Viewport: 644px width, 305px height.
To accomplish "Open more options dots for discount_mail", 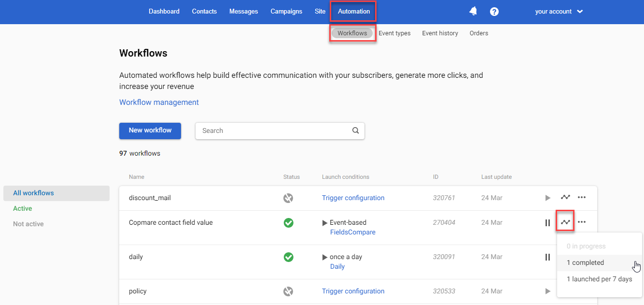I will 582,197.
